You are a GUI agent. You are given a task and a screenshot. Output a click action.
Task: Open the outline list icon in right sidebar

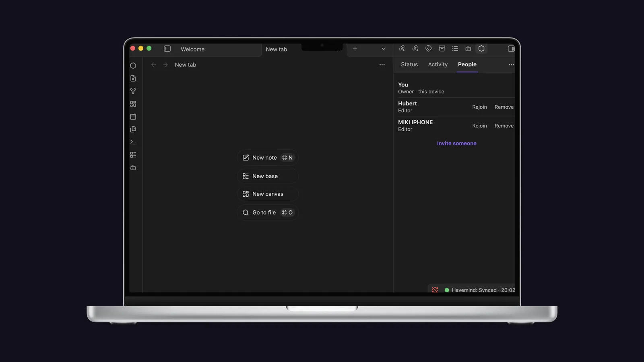455,49
